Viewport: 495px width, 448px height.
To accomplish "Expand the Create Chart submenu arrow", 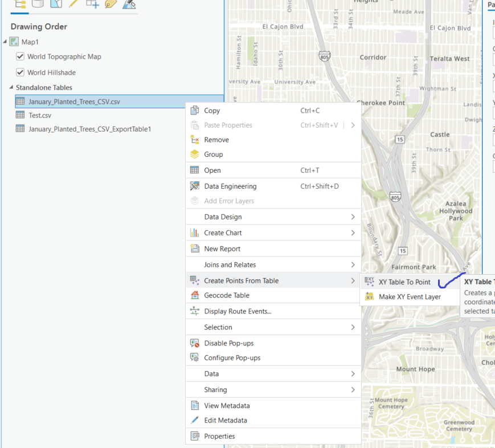I will [x=353, y=233].
